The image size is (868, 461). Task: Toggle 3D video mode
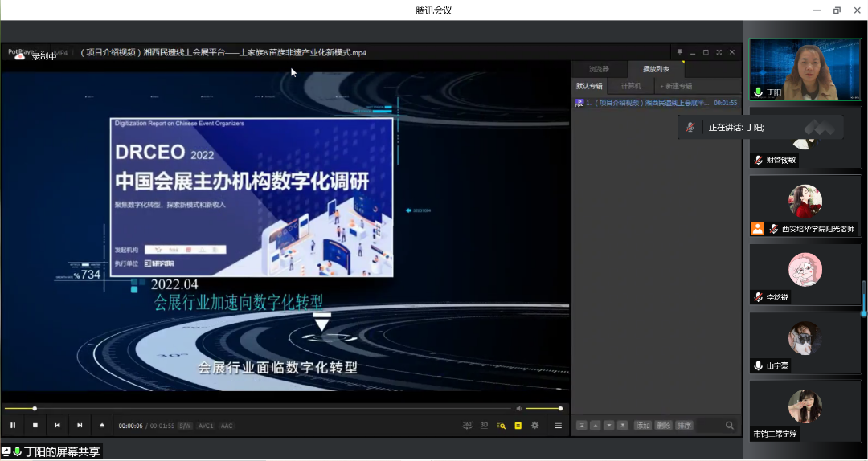tap(484, 425)
